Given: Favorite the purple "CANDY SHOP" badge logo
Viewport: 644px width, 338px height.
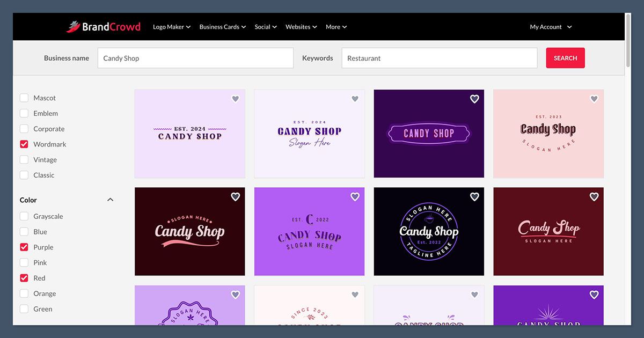Looking at the screenshot, I should click(x=474, y=99).
